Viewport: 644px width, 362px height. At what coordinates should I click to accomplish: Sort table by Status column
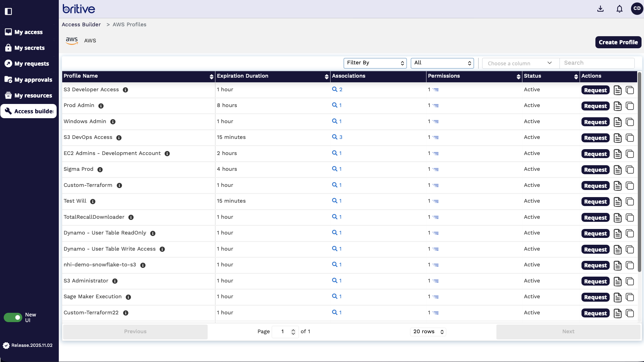point(576,76)
